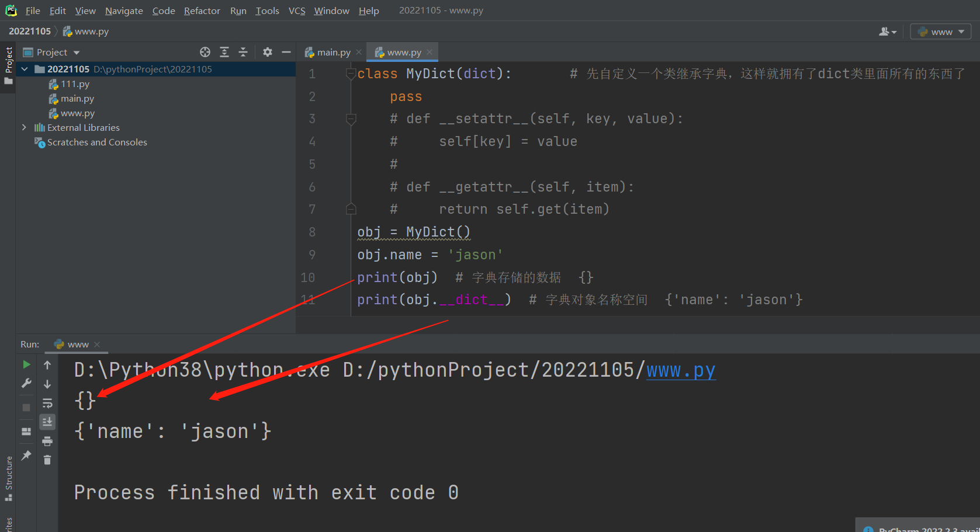Expand all in Project panel
Screen dimensions: 980x532
coord(224,52)
